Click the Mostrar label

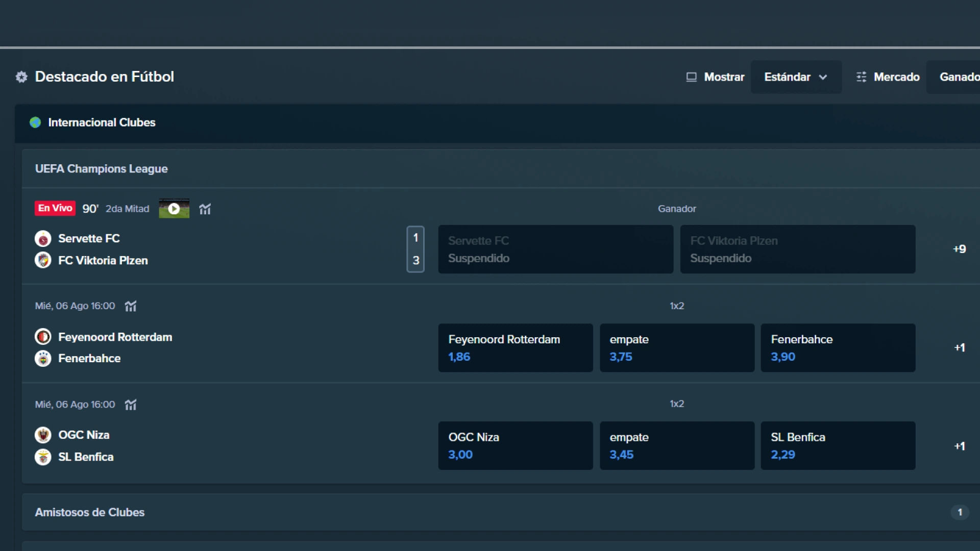click(724, 77)
